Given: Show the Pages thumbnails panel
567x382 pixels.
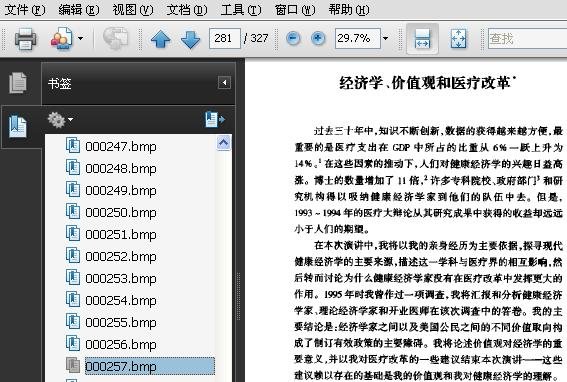Looking at the screenshot, I should coord(18,82).
